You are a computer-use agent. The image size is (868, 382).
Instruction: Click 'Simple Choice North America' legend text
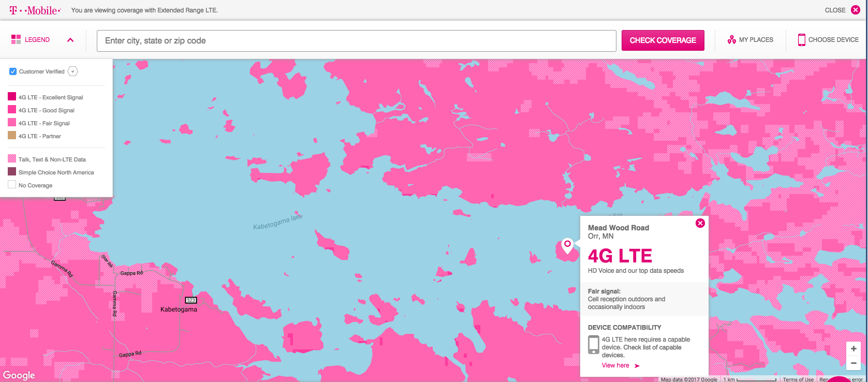pyautogui.click(x=56, y=172)
